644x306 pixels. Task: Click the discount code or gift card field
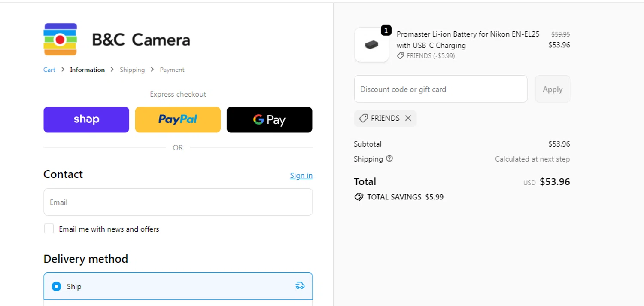[440, 89]
